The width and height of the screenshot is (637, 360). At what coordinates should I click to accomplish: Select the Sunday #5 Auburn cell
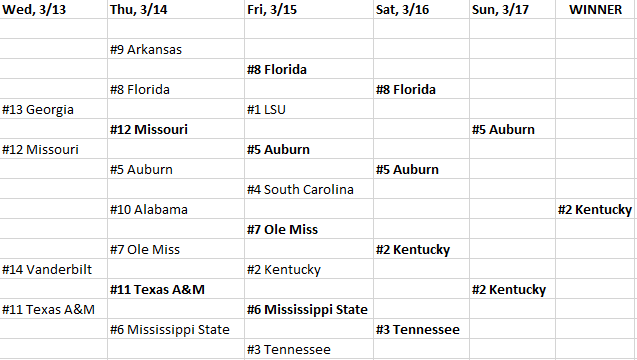point(512,129)
